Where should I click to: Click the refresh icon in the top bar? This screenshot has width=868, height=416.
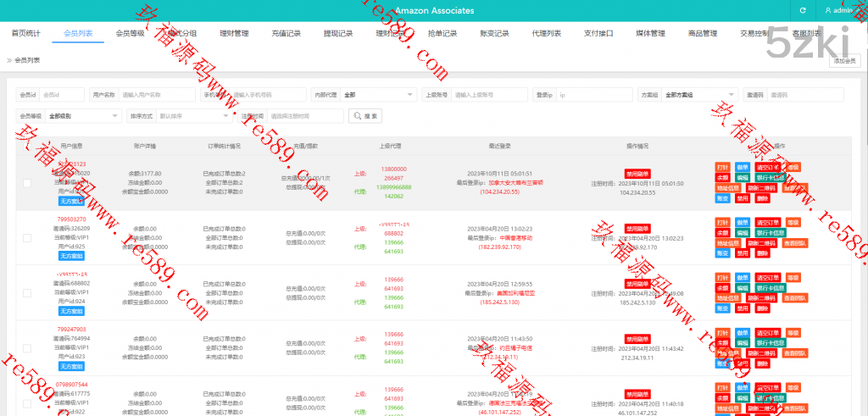803,10
